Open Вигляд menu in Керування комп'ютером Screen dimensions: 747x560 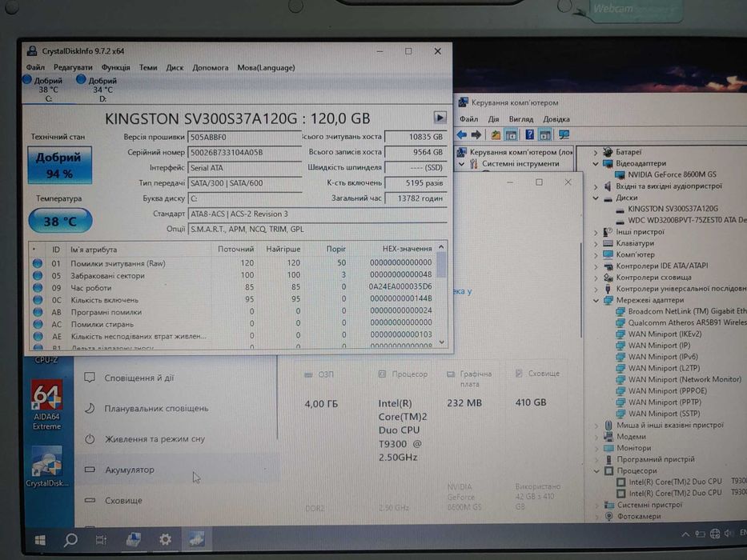point(520,119)
